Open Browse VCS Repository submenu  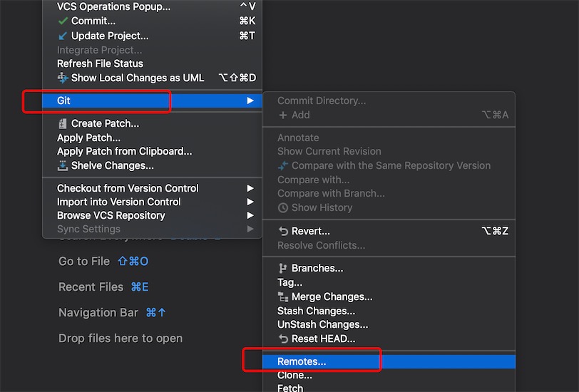pos(152,215)
